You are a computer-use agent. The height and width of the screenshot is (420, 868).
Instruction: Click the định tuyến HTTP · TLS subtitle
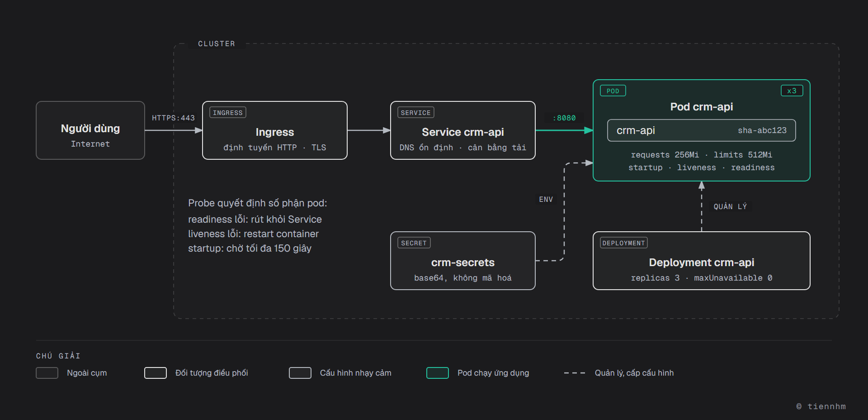pyautogui.click(x=275, y=148)
